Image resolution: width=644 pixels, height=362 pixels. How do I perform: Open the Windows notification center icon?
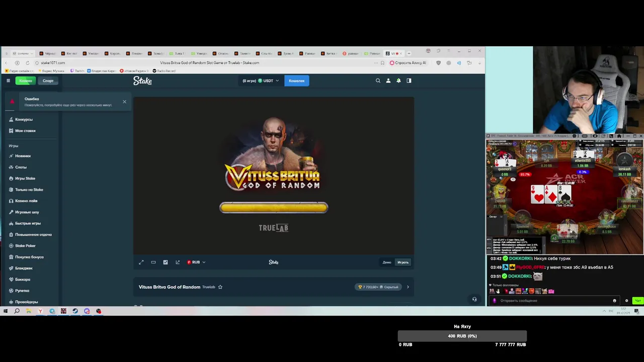point(637,311)
